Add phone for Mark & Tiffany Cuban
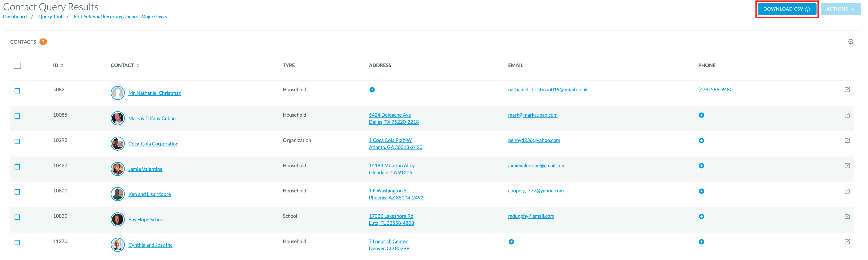868x260 pixels. pyautogui.click(x=701, y=115)
